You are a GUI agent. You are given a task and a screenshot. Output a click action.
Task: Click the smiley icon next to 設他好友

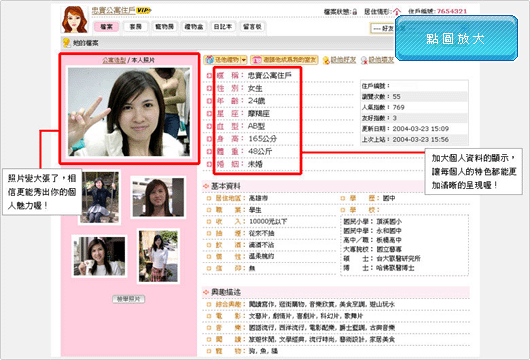326,60
